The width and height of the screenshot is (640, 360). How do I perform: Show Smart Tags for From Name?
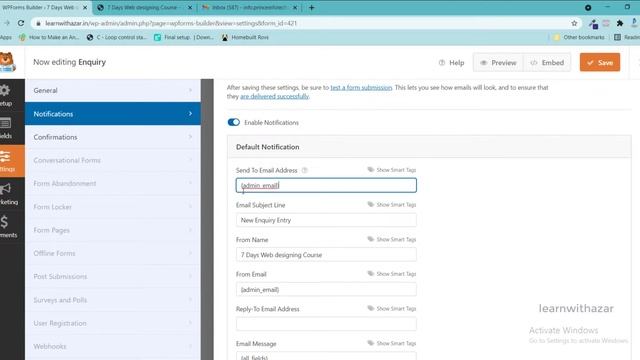coord(392,239)
